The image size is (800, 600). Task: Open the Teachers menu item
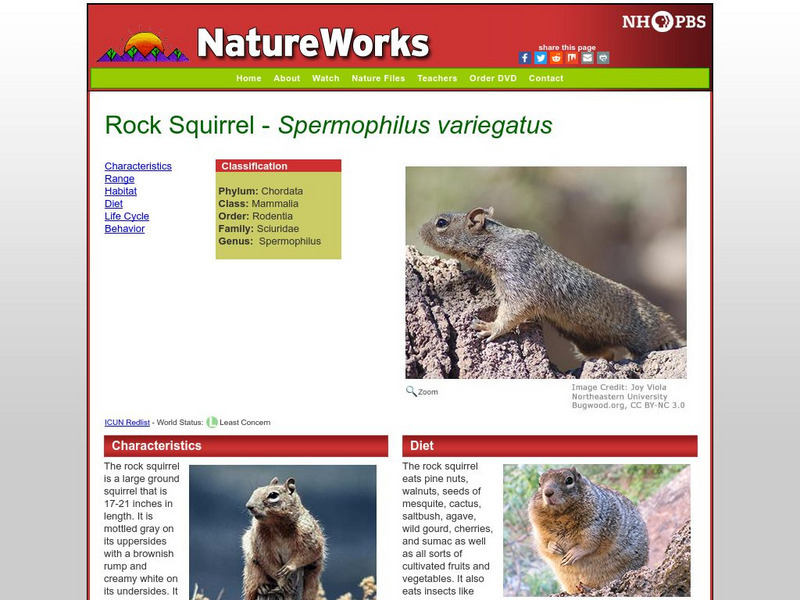click(437, 78)
